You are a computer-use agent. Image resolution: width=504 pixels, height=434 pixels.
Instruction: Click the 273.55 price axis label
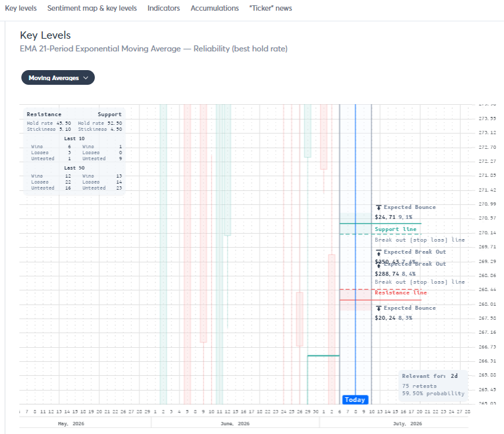(487, 119)
